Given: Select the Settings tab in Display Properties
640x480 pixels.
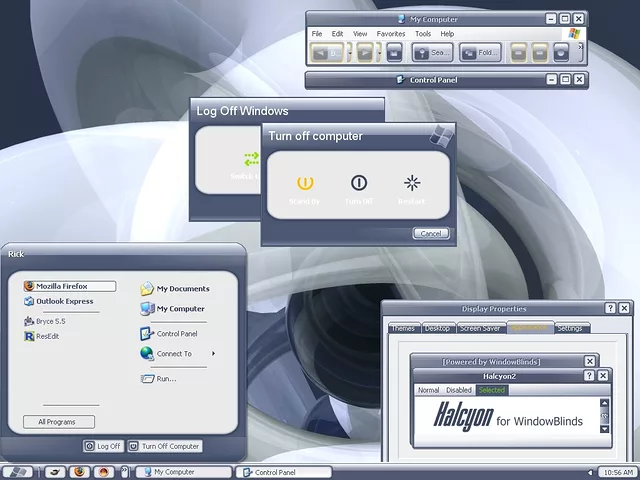Looking at the screenshot, I should point(569,328).
